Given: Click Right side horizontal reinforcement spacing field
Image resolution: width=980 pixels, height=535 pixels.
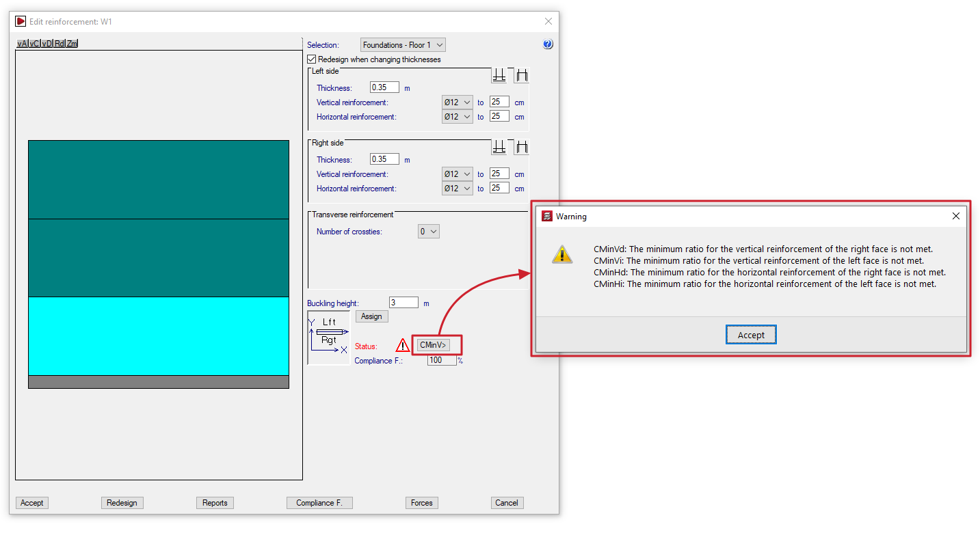Looking at the screenshot, I should click(x=499, y=188).
